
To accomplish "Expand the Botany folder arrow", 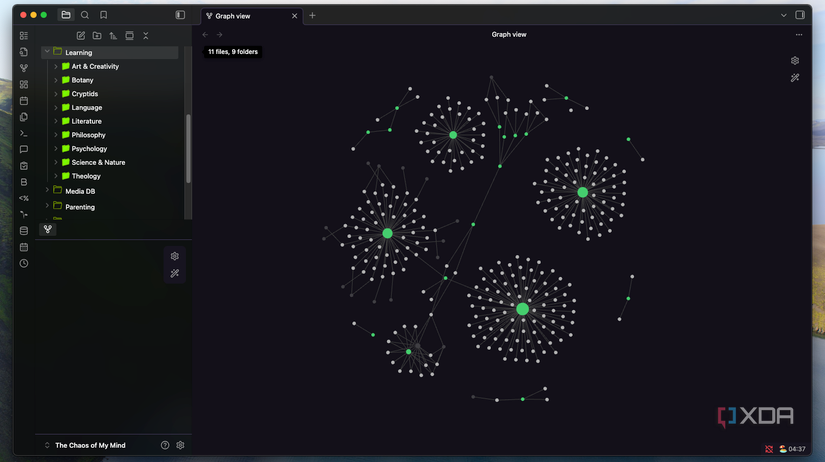I will (x=56, y=80).
